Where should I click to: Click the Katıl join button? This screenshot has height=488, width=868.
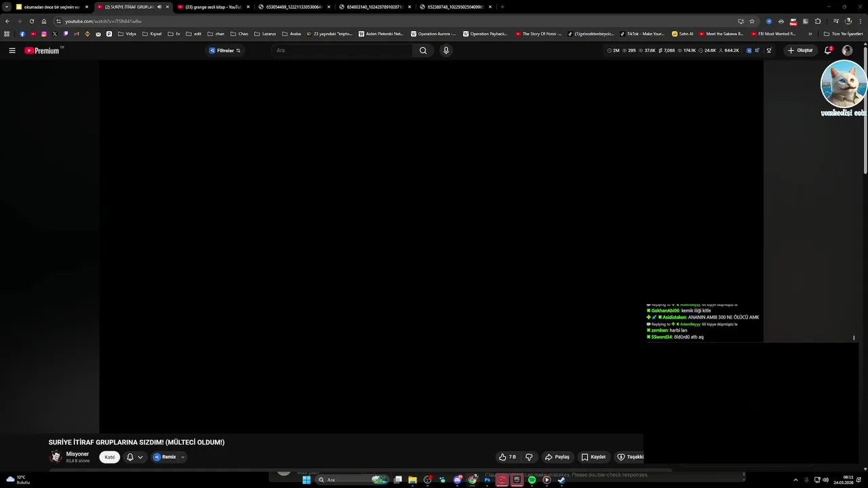pyautogui.click(x=110, y=457)
